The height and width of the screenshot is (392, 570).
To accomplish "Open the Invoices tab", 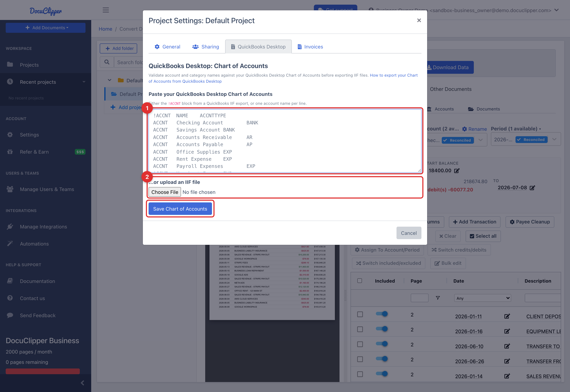I will [310, 47].
